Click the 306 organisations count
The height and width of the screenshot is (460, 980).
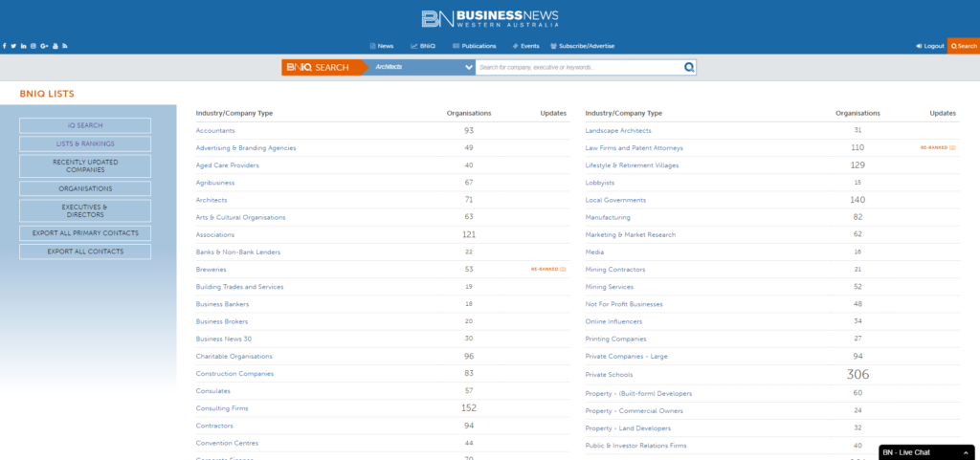coord(857,375)
